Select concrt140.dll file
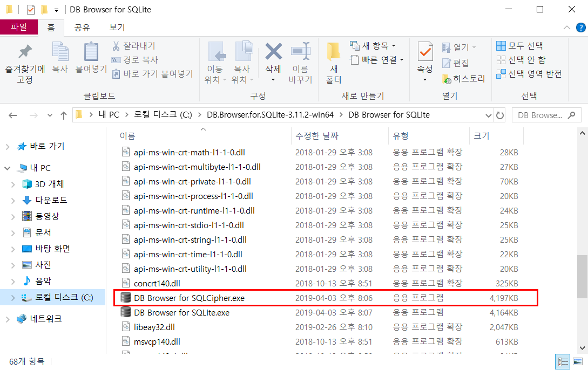Screen dimensions: 588x370 [x=157, y=284]
